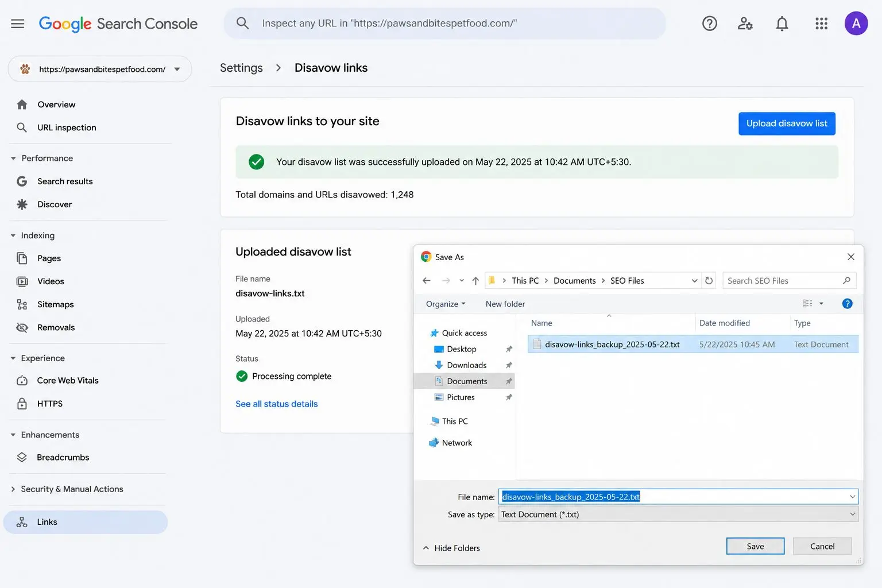Open See all status details link
This screenshot has width=882, height=588.
(x=276, y=404)
